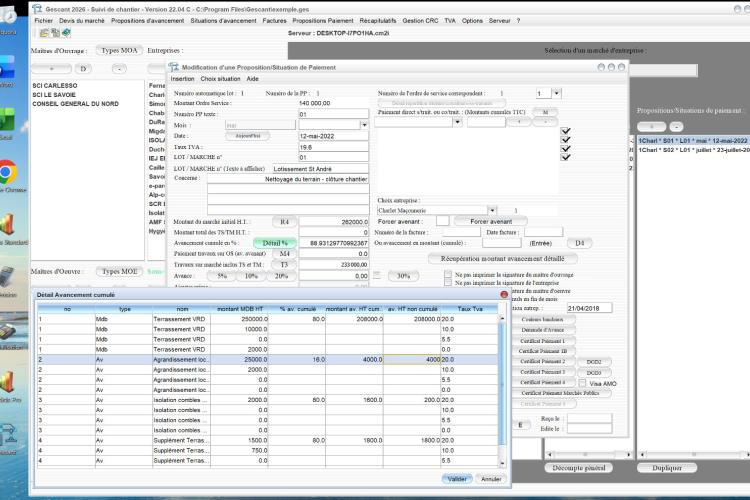Image resolution: width=750 pixels, height=500 pixels.
Task: Open the Paiement direct s/trait. dropdown
Action: click(x=457, y=122)
